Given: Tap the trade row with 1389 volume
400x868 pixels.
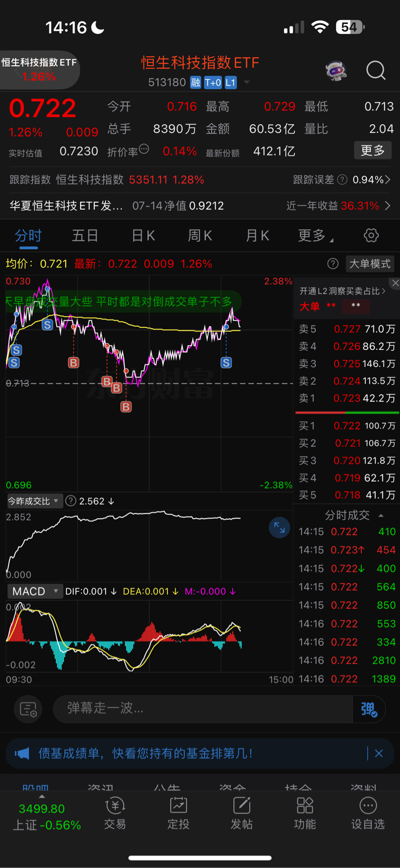Looking at the screenshot, I should click(347, 679).
